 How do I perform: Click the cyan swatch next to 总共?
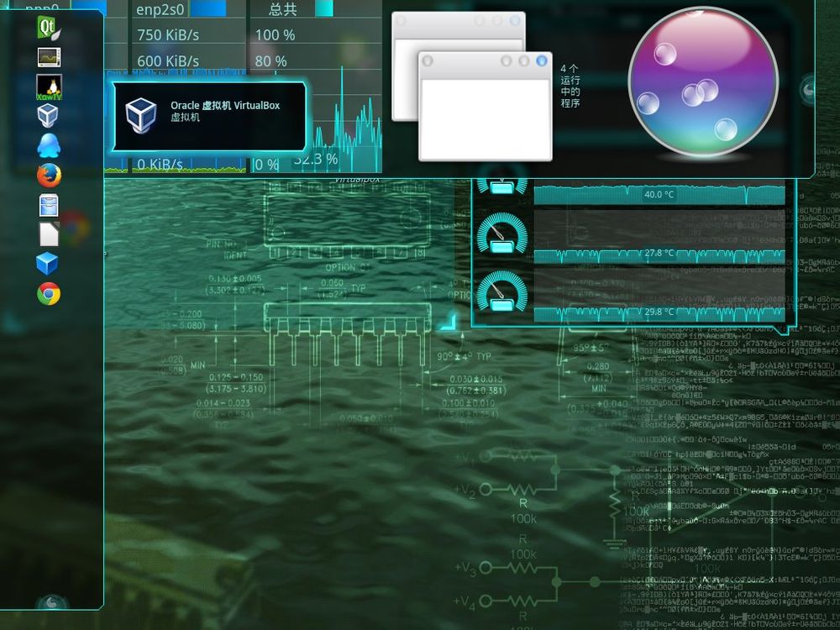(x=324, y=8)
